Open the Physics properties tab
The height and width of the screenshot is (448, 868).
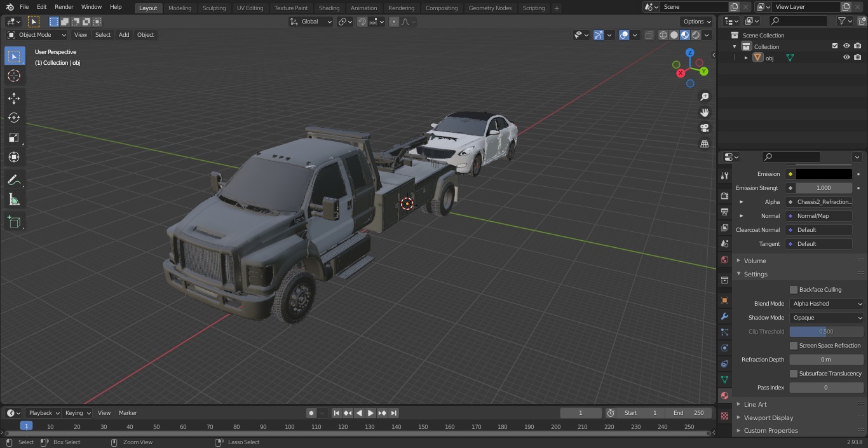[x=724, y=348]
